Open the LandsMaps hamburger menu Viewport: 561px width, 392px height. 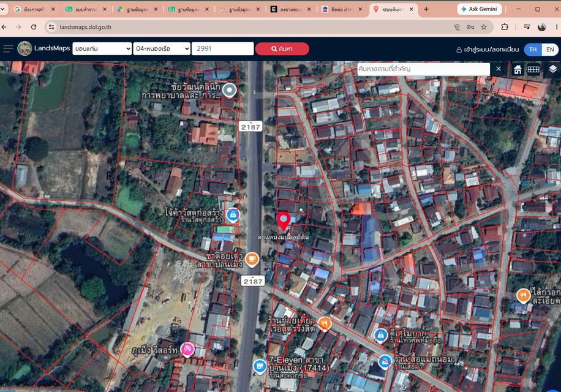pyautogui.click(x=8, y=48)
